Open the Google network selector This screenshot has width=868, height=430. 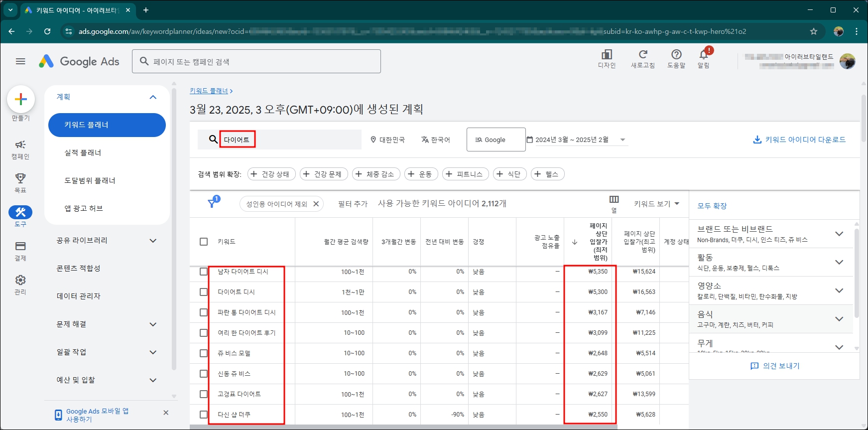point(496,140)
